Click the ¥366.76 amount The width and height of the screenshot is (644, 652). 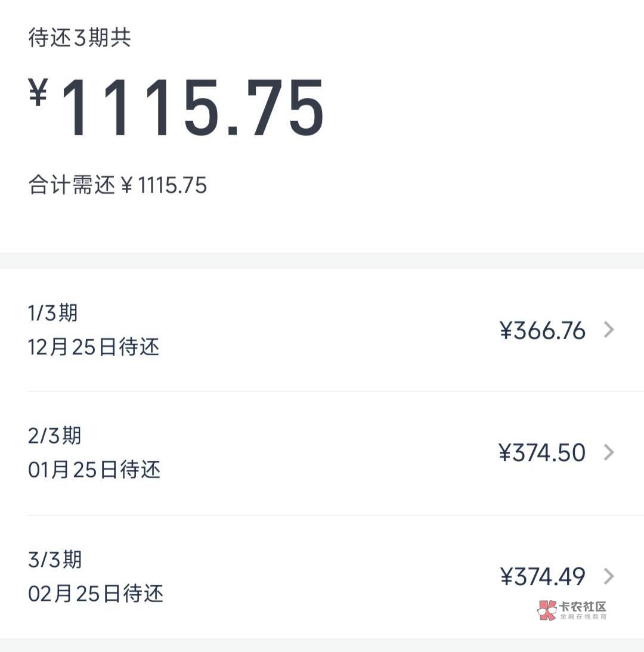pos(543,330)
